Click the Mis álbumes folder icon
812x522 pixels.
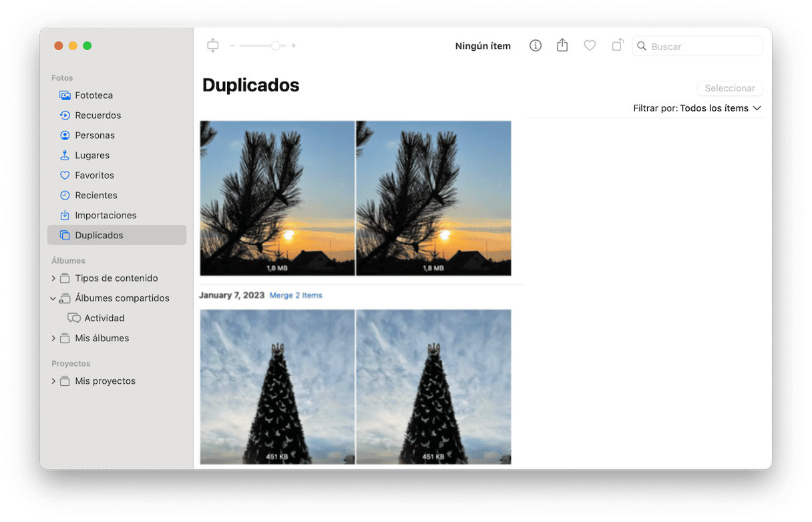[x=65, y=338]
